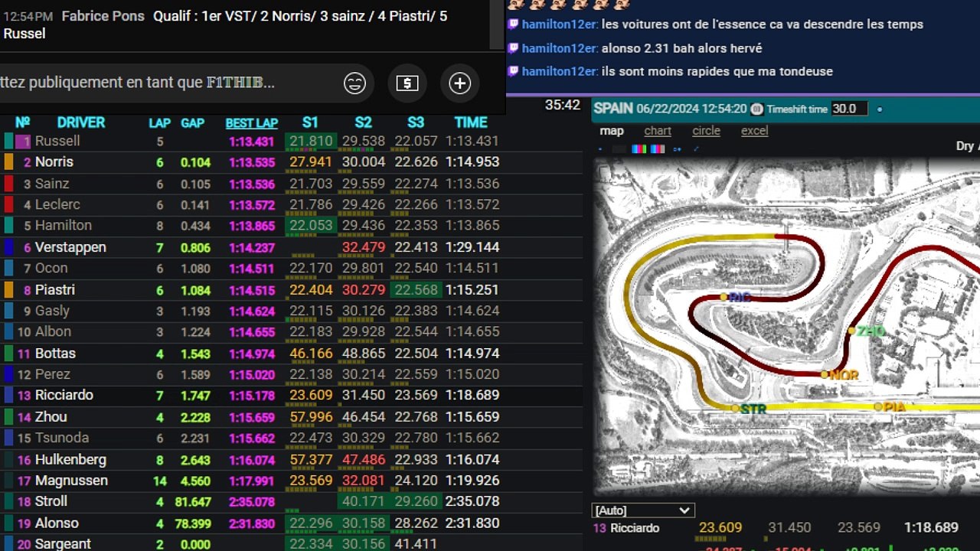
Task: Click the dark rectangle icon in map toolbar
Action: 619,149
